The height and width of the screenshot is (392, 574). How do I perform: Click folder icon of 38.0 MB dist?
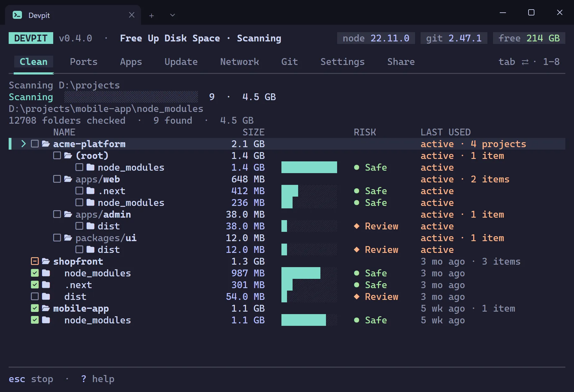[90, 226]
